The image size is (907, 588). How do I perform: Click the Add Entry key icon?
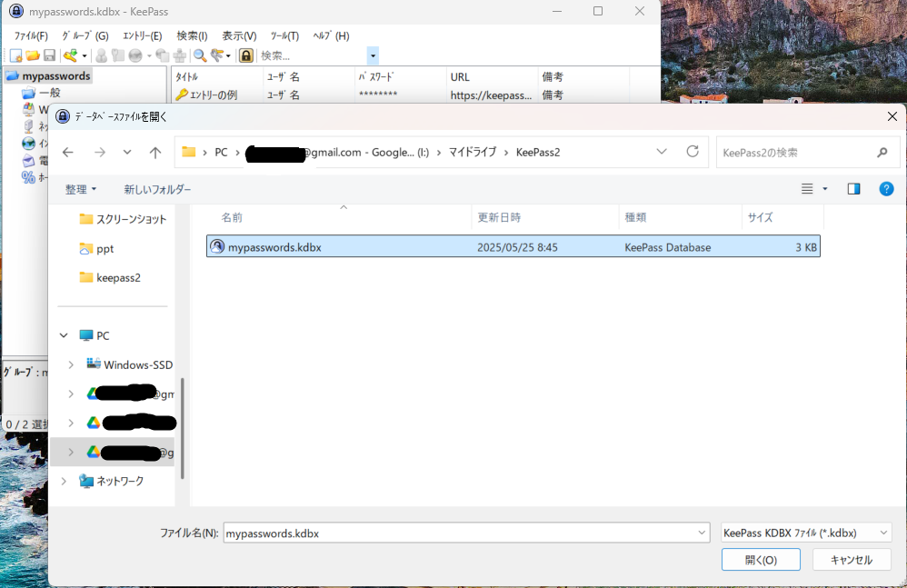tap(70, 55)
